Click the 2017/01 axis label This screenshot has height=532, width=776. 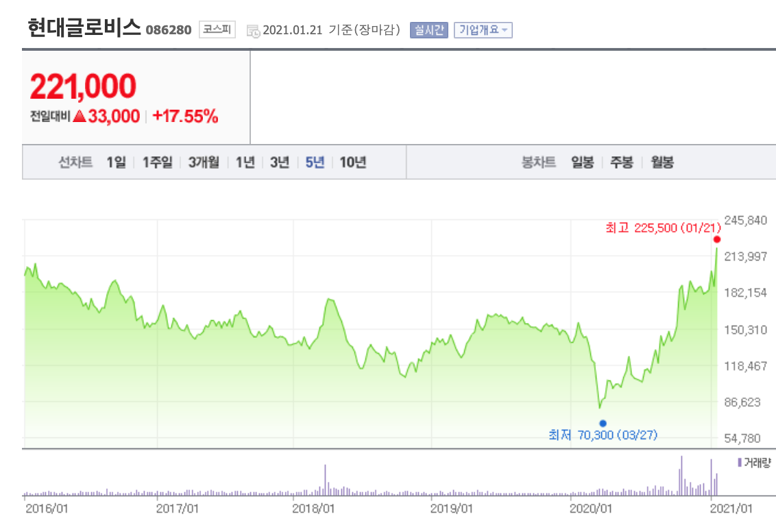coord(177,509)
